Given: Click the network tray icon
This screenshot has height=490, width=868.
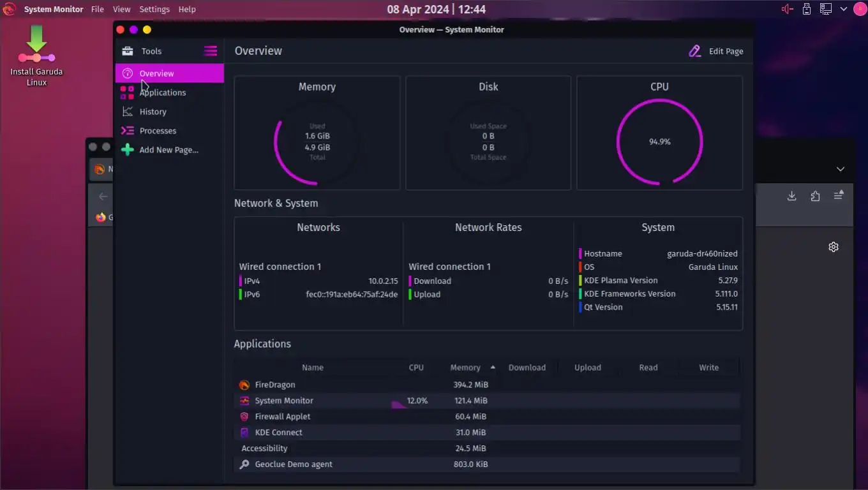Looking at the screenshot, I should 826,9.
